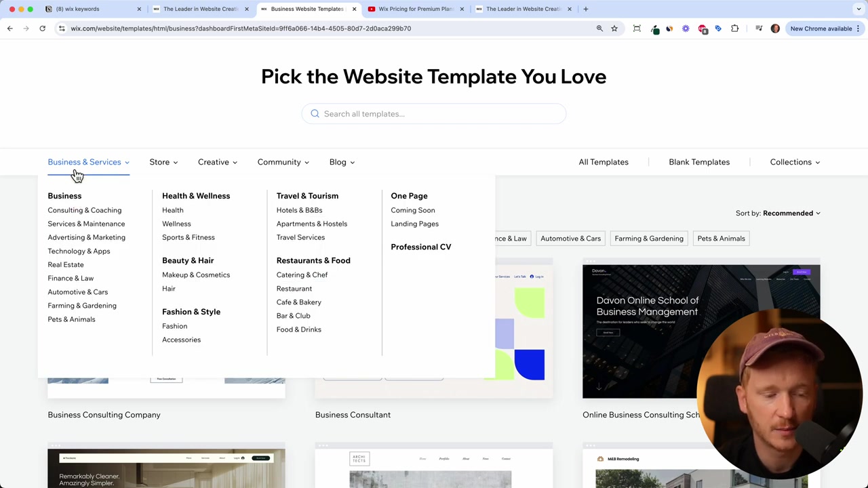Select Food & Drinks category
868x488 pixels.
click(x=299, y=329)
